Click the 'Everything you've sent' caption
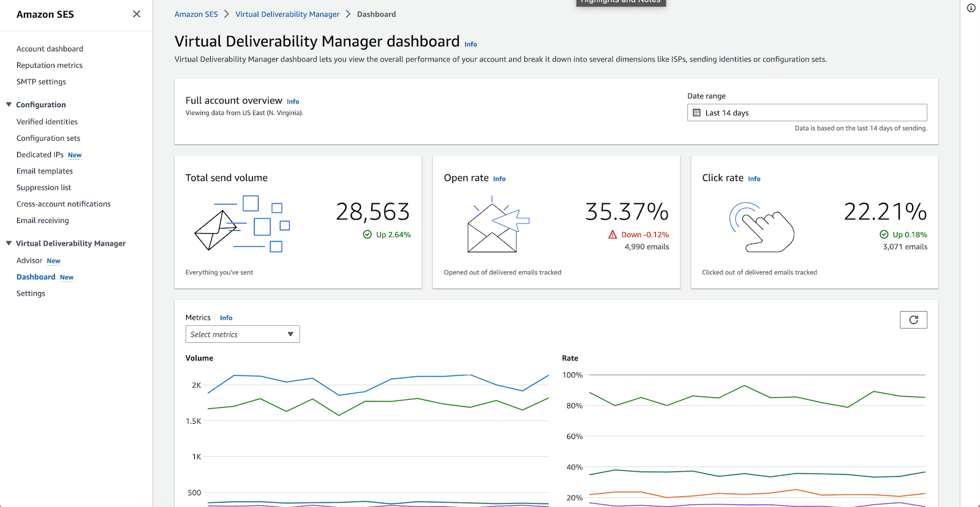 pos(219,272)
